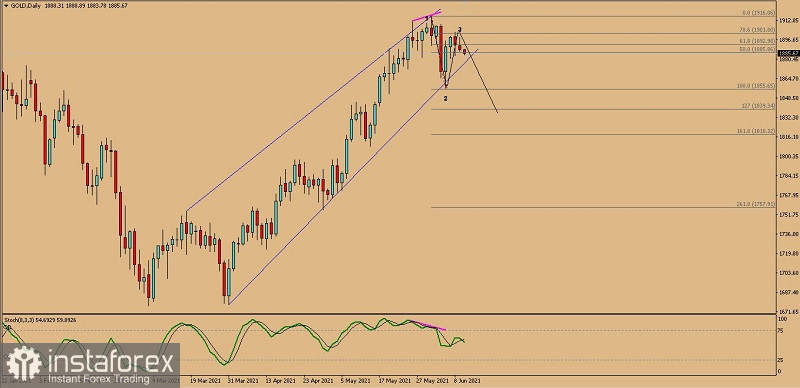Image resolution: width=800 pixels, height=388 pixels.
Task: Click the 1703.60 price axis value
Action: [x=788, y=273]
